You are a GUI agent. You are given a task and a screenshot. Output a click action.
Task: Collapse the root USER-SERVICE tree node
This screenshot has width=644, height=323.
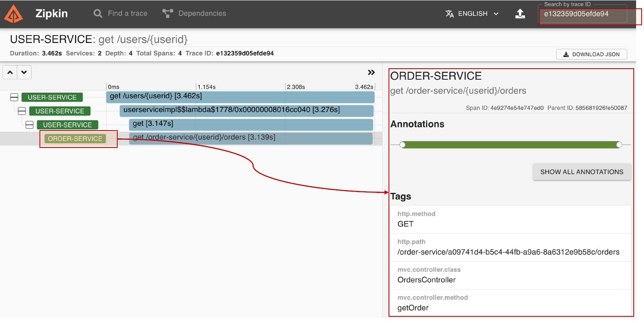point(14,97)
